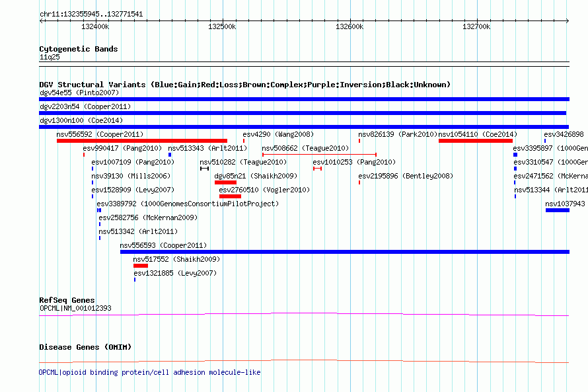Select the nsv826139 (Park2010) variant label

click(398, 134)
